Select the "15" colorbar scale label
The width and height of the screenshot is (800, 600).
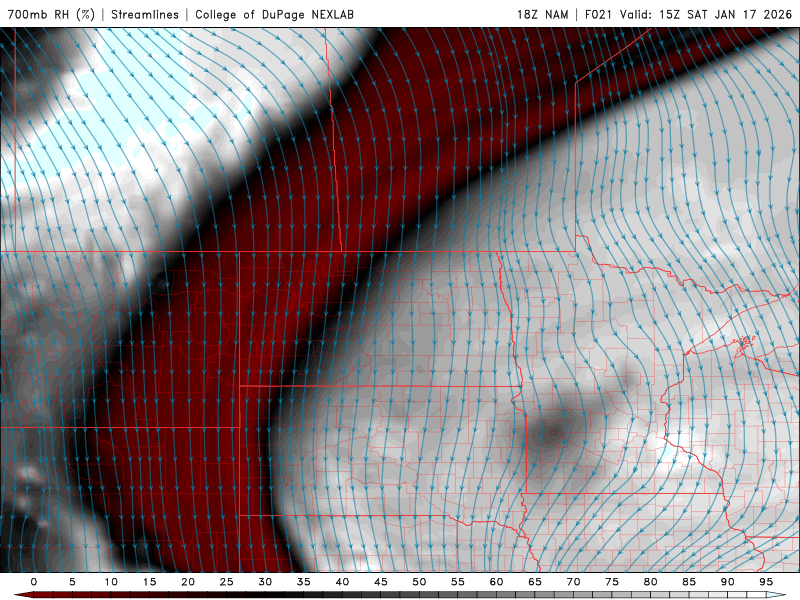(x=149, y=582)
